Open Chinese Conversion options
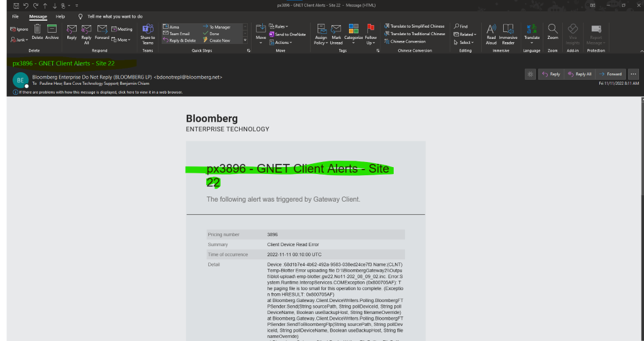Image resolution: width=644 pixels, height=341 pixels. point(405,41)
